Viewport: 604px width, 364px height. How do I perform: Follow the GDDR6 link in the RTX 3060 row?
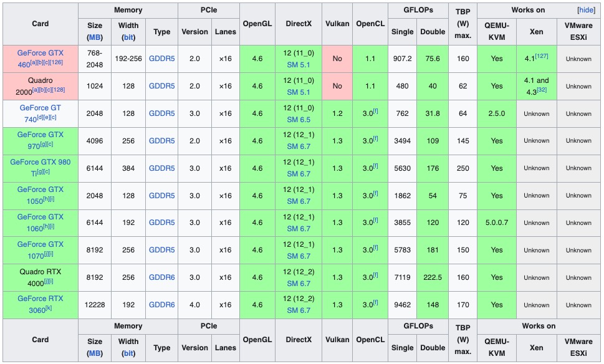click(162, 305)
